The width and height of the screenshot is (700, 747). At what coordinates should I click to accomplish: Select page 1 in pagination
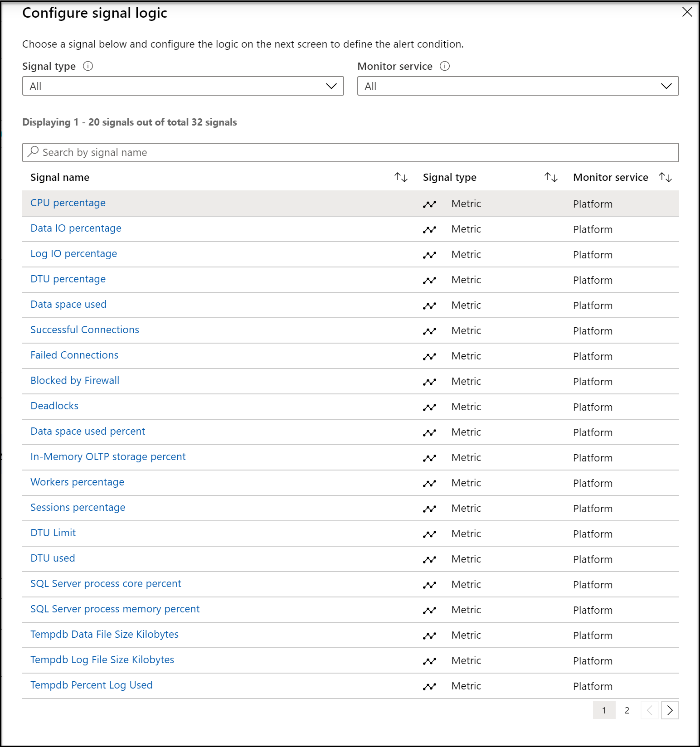click(x=604, y=710)
